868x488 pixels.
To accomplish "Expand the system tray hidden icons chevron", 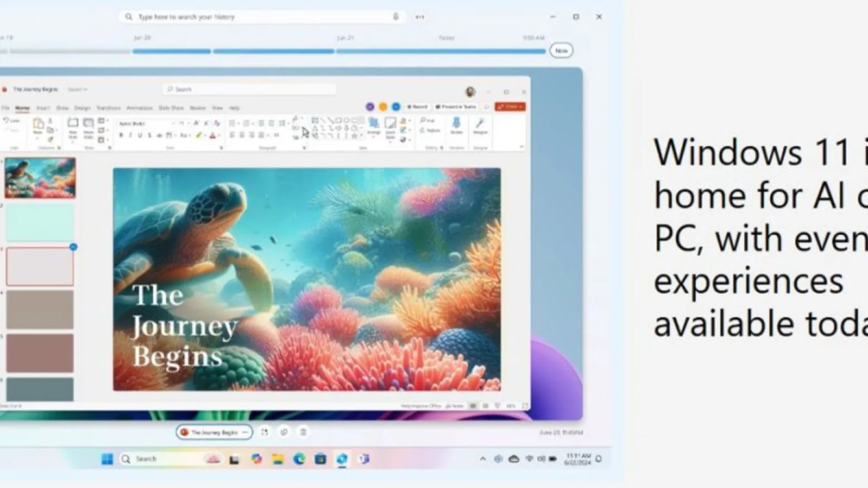I will click(x=483, y=459).
